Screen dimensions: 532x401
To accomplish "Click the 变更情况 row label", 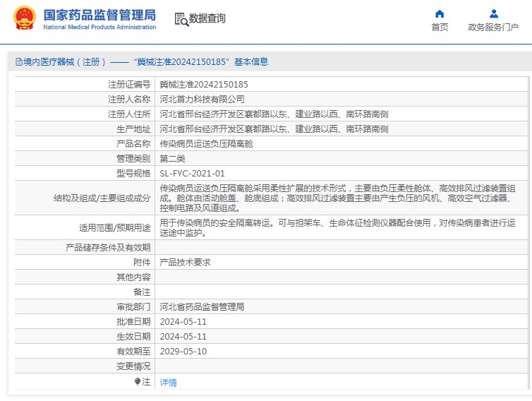I will click(133, 366).
